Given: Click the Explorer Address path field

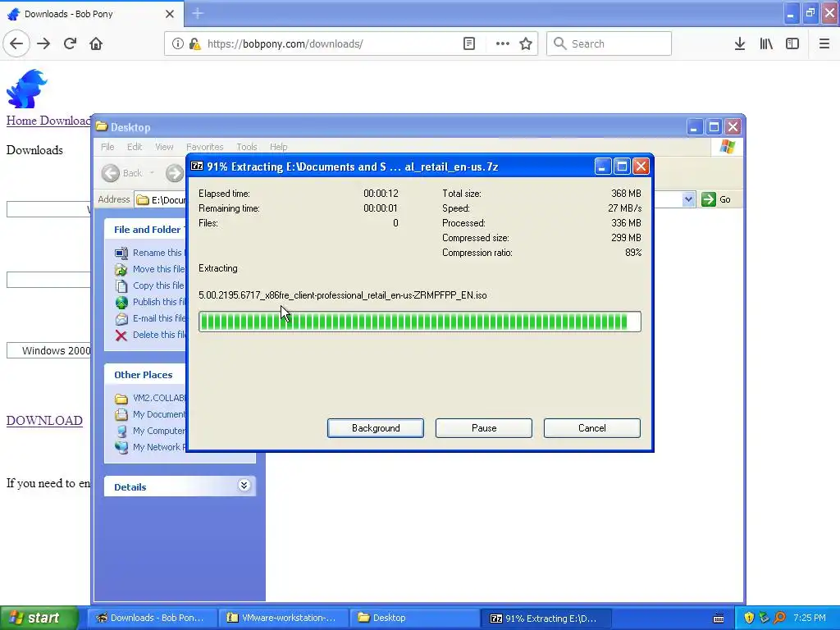Looking at the screenshot, I should click(161, 200).
